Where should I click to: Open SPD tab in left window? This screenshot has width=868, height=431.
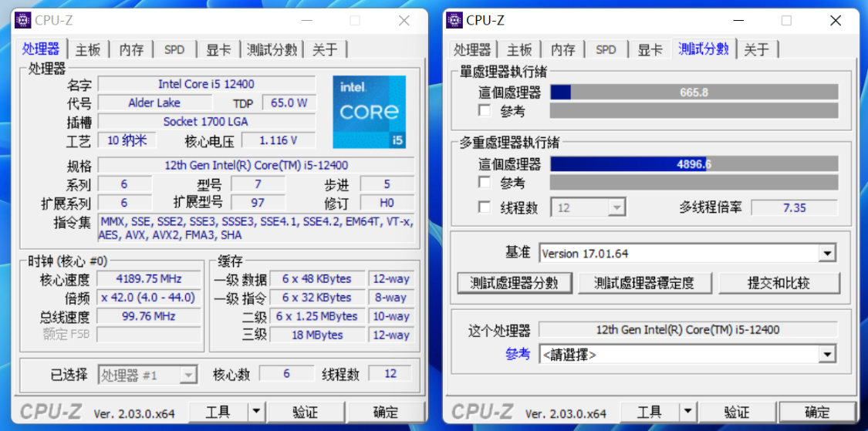point(174,50)
